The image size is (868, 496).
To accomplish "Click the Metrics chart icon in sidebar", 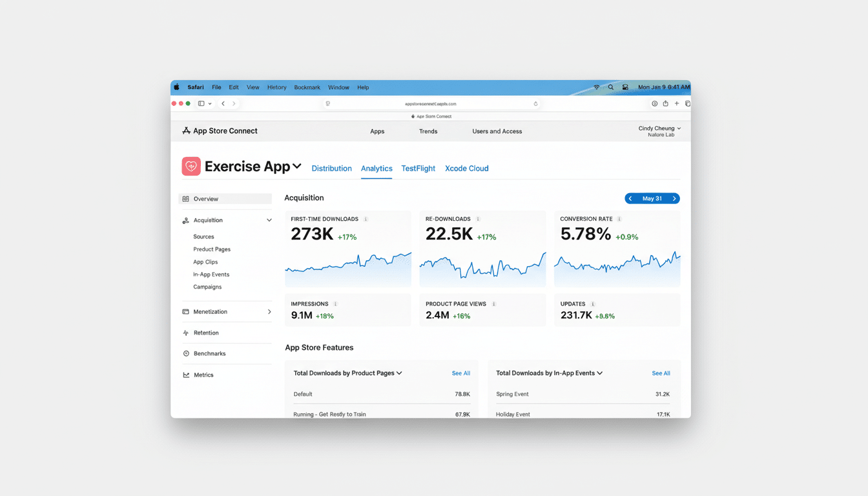I will tap(186, 375).
